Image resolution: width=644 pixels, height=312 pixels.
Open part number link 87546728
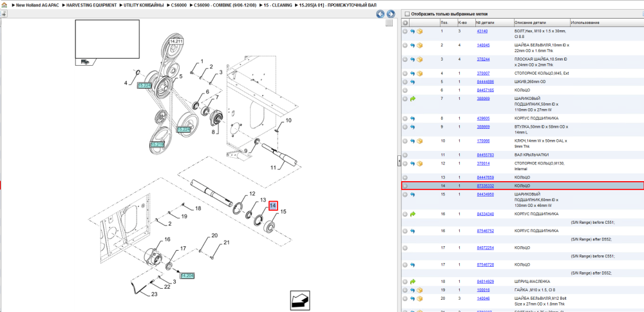[x=485, y=265]
